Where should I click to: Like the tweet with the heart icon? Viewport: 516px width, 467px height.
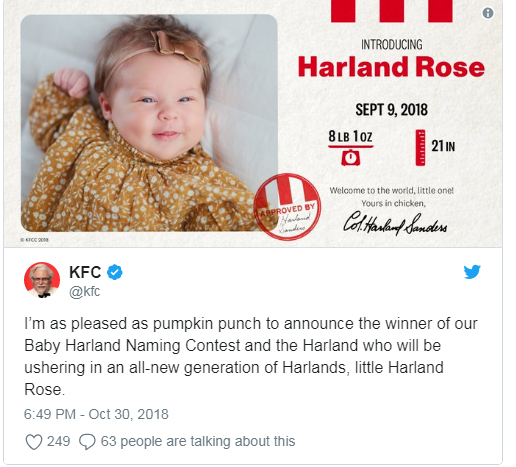click(x=34, y=442)
